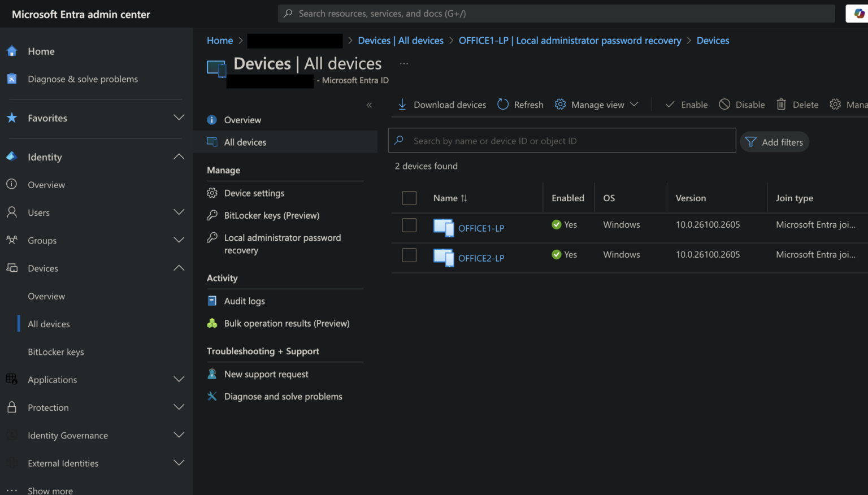Open Audit logs under Activity

coord(244,301)
